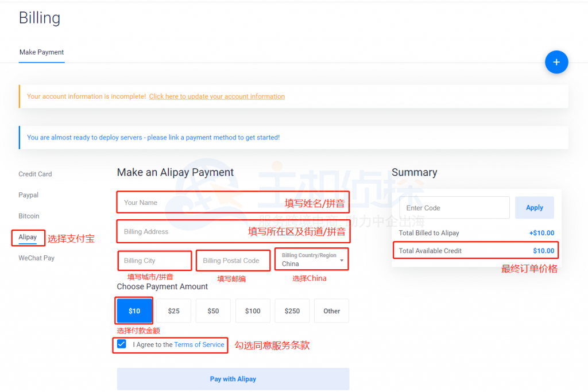The image size is (588, 392).
Task: Open the Terms of Service link
Action: [x=199, y=344]
